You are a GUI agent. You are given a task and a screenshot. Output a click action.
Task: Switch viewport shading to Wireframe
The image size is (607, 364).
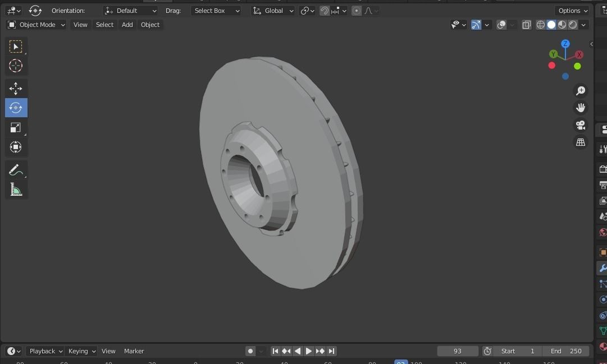click(540, 25)
